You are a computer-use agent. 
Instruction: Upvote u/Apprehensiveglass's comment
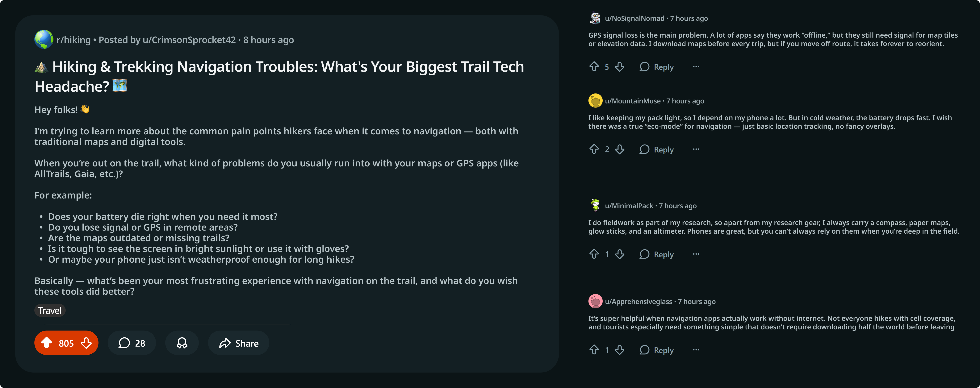(x=594, y=350)
